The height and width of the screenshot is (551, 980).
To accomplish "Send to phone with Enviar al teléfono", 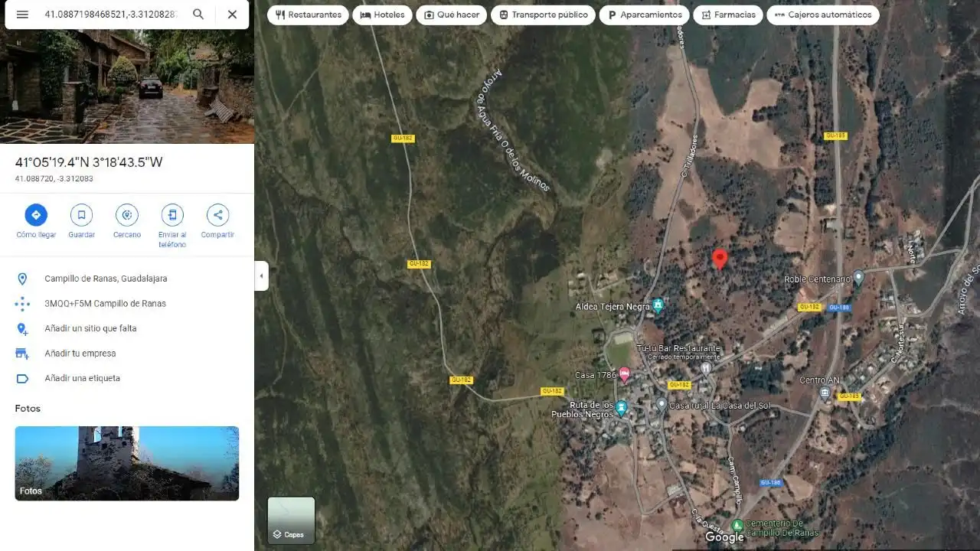I will (x=172, y=215).
